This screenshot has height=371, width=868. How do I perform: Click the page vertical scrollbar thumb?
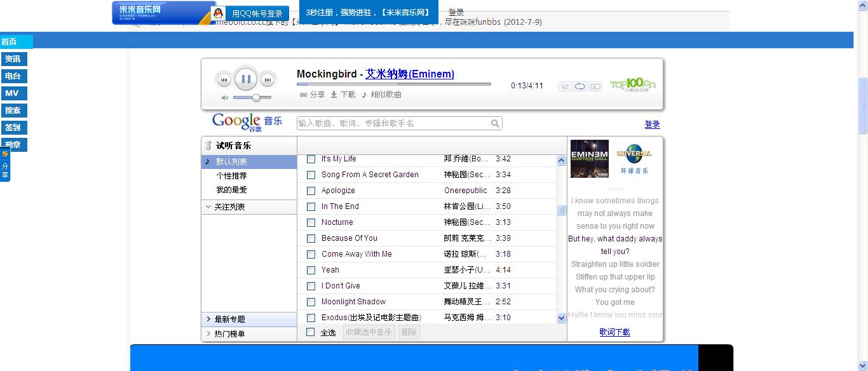(863, 104)
